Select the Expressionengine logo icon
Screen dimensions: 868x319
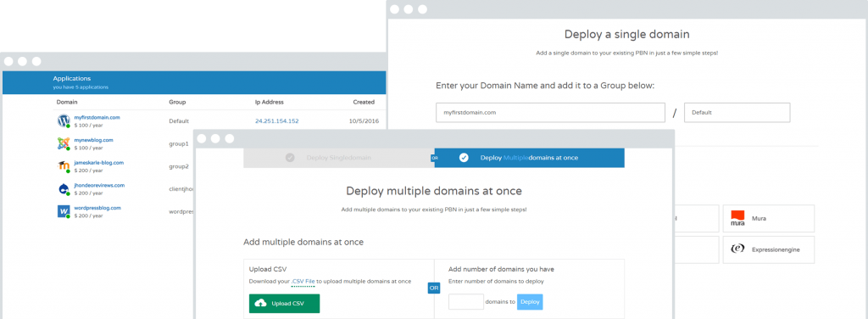click(737, 249)
